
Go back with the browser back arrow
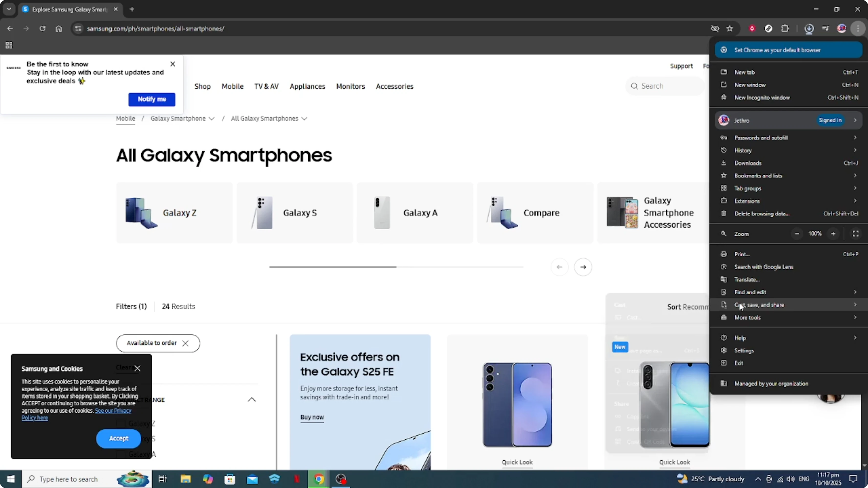(10, 29)
